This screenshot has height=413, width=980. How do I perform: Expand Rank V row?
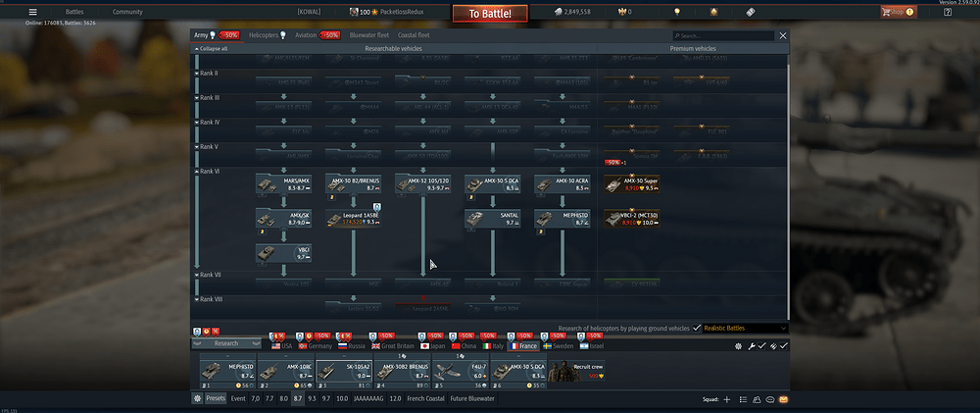click(207, 146)
